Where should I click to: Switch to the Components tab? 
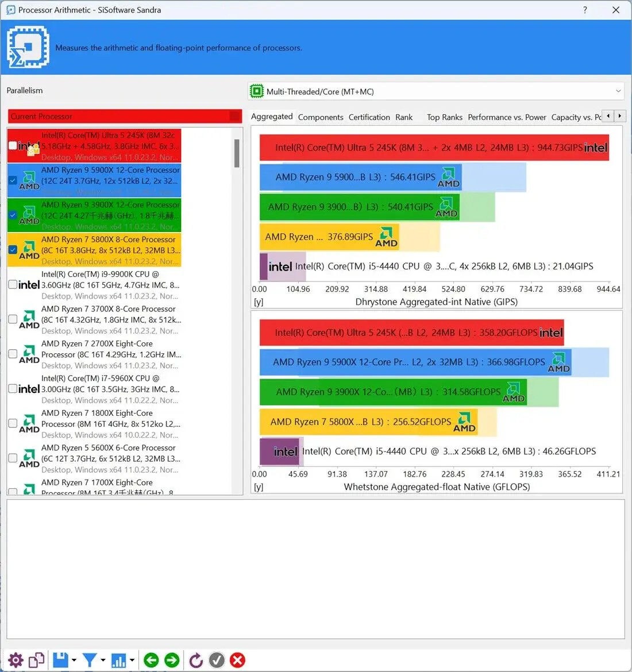[320, 117]
